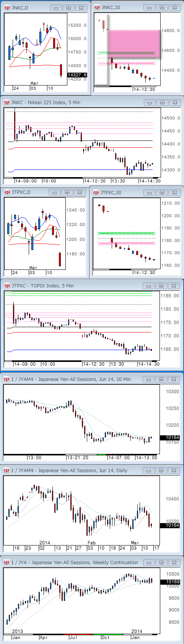Click the Feb label on JYAM4 Daily time axis
This screenshot has height=644, width=184.
pos(92,542)
